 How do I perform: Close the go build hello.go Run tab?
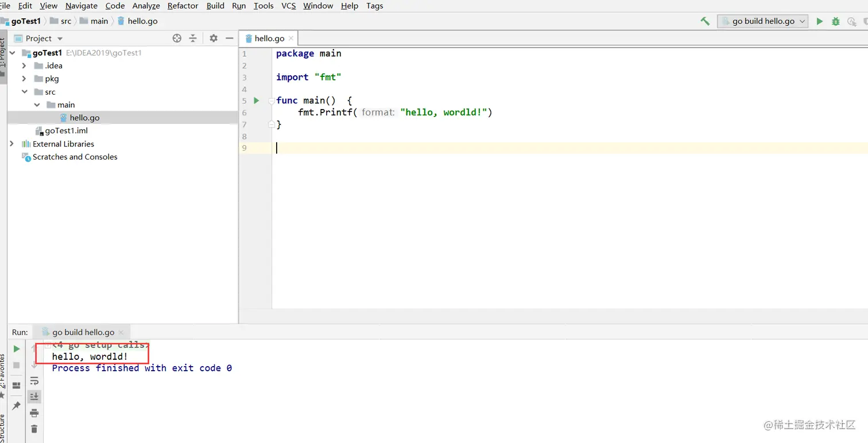click(121, 332)
